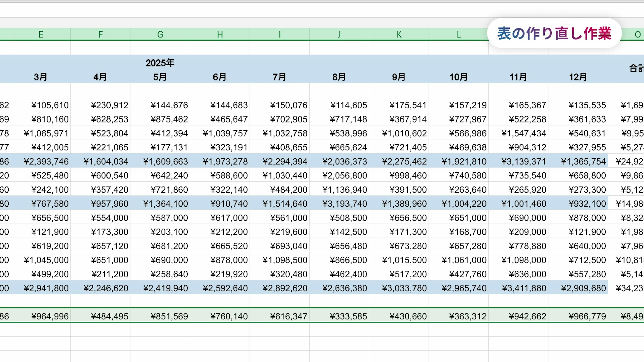Click column I header
Viewport: 644px width, 362px height.
pos(280,34)
